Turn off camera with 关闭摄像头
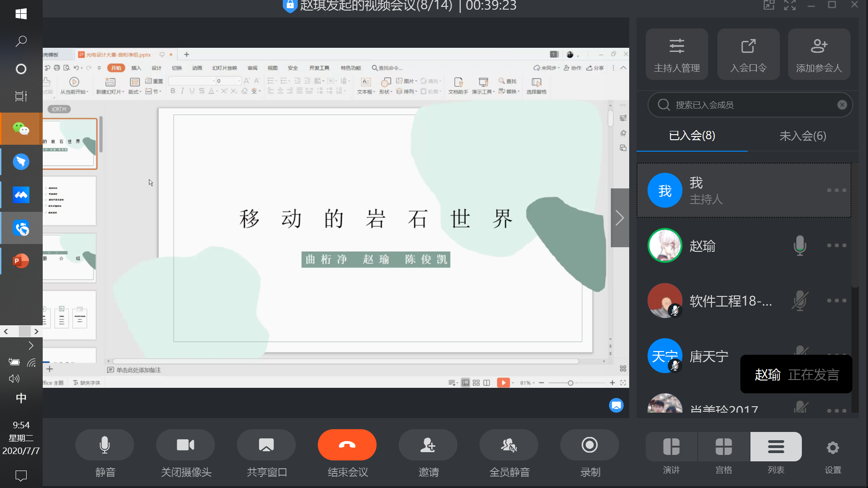 186,445
